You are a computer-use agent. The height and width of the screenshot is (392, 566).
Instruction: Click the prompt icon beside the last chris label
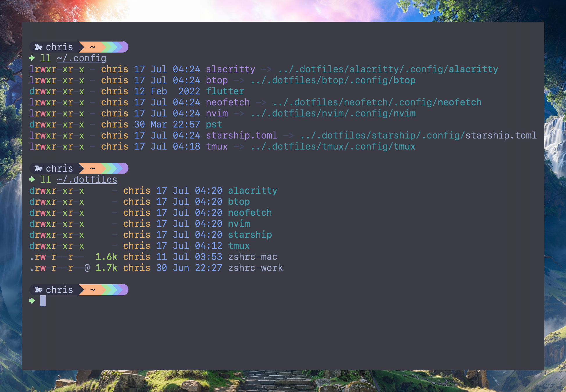click(38, 290)
